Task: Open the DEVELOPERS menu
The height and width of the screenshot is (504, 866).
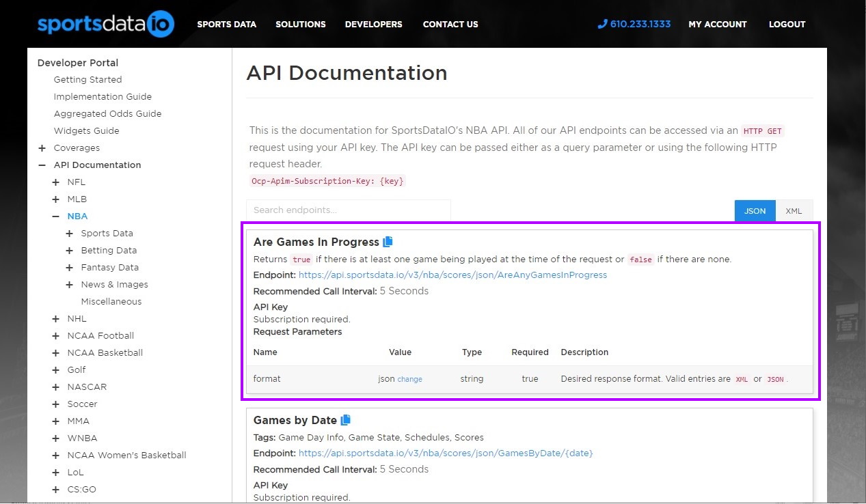Action: [373, 24]
